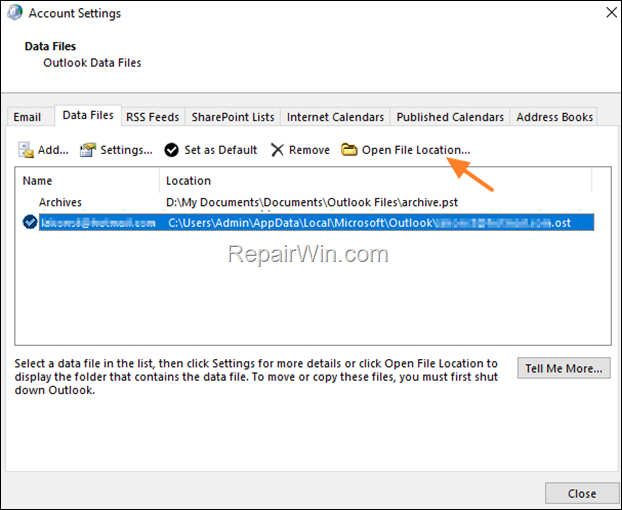
Task: Open the Internet Calendars tab
Action: coord(335,117)
